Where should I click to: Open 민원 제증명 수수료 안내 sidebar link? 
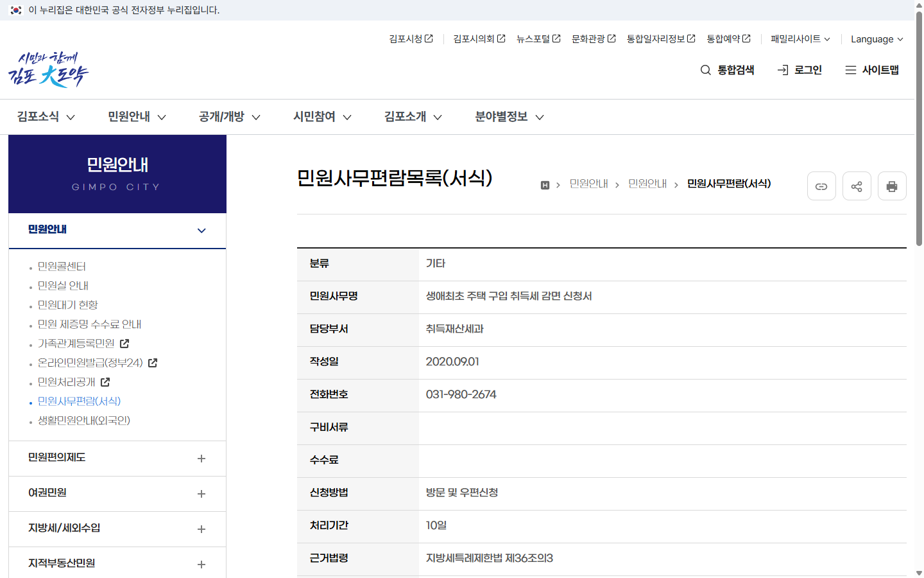click(x=89, y=324)
